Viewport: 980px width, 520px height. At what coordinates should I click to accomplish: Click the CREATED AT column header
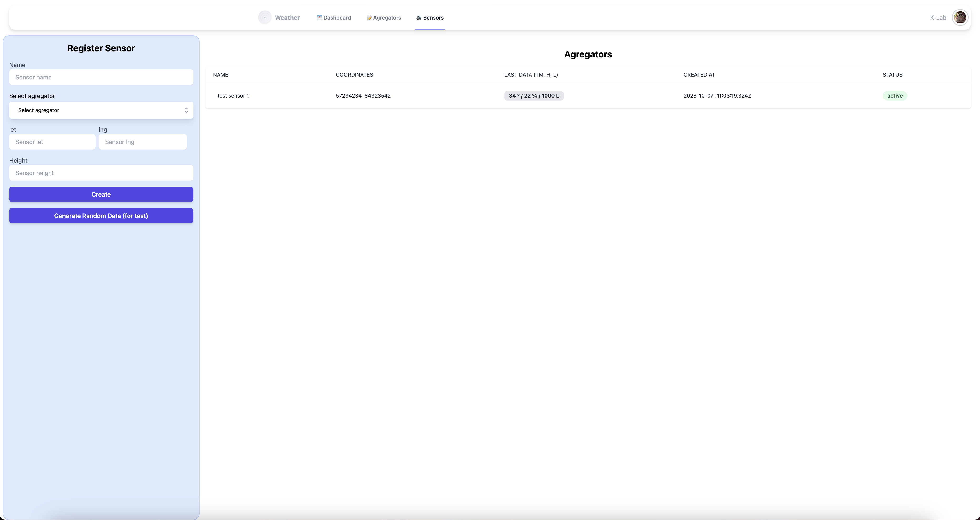coord(699,75)
